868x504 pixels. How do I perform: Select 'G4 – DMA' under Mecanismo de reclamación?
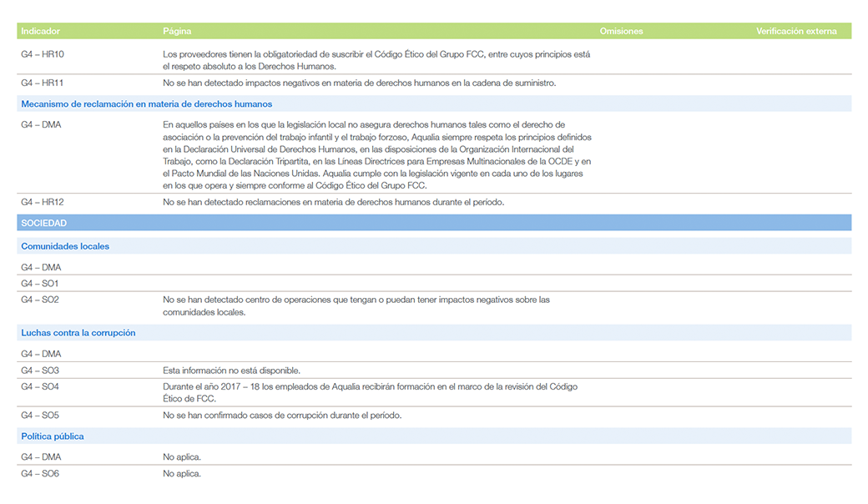tap(41, 125)
